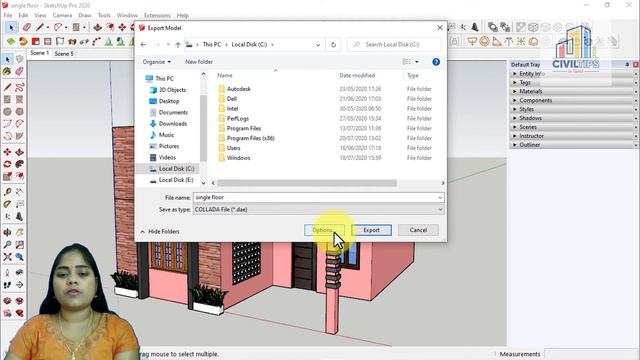Sort files by Name column
Viewport: 640px width, 360px height.
(224, 76)
